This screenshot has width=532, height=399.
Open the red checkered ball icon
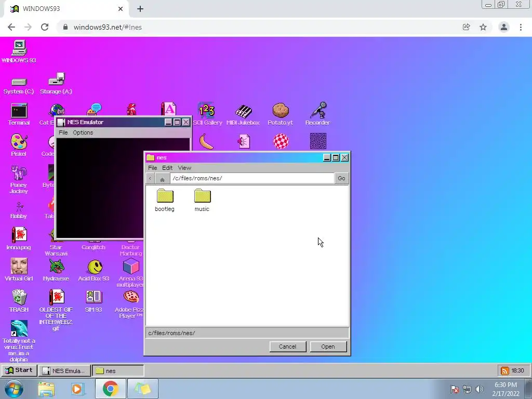coord(281,141)
